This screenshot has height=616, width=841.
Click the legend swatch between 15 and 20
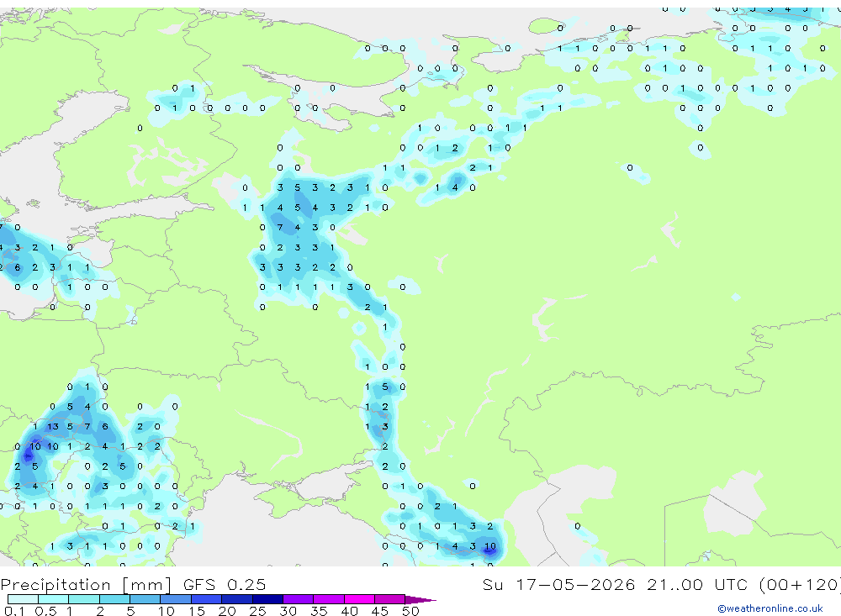point(206,599)
